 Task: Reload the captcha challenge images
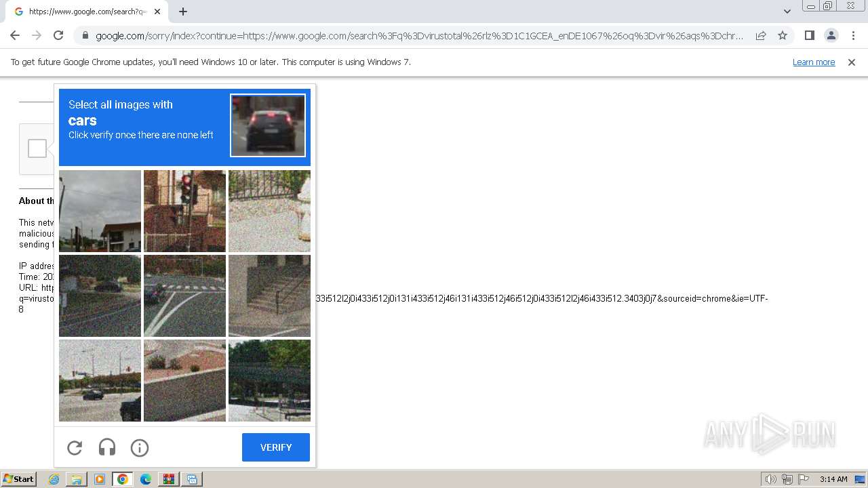pyautogui.click(x=75, y=447)
